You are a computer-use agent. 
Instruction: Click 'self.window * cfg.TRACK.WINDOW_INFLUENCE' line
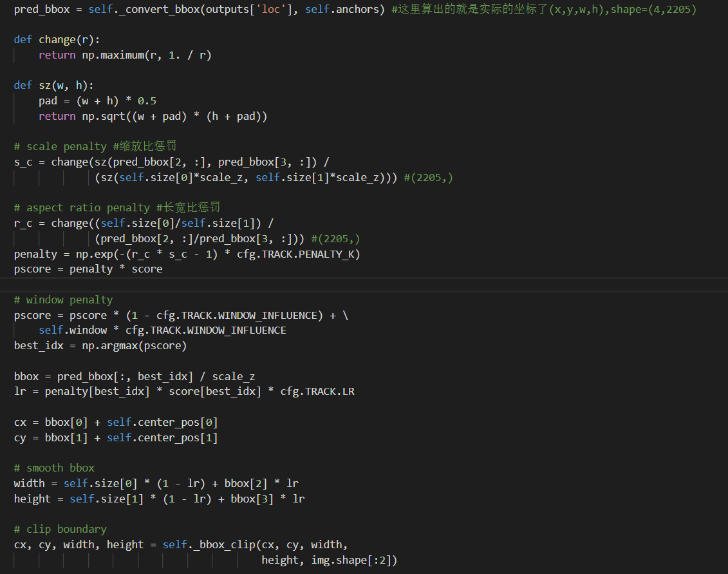click(162, 330)
